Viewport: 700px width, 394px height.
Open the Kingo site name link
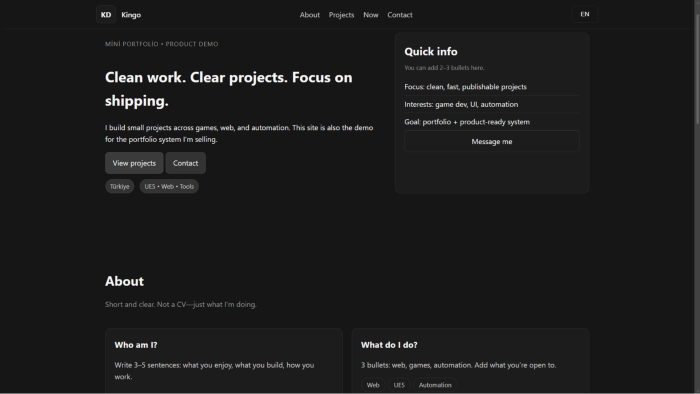point(131,15)
